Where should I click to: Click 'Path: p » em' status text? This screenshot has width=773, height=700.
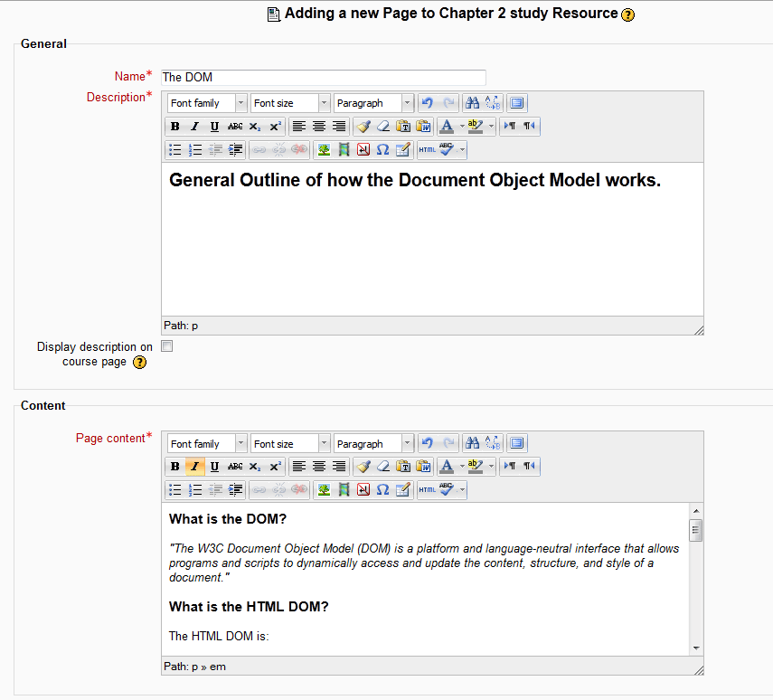194,667
